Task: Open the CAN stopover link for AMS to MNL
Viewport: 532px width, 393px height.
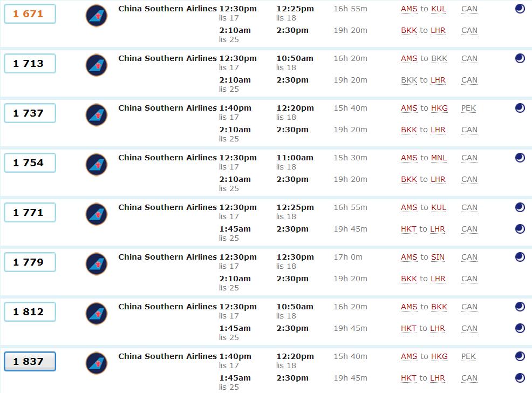Action: point(469,158)
